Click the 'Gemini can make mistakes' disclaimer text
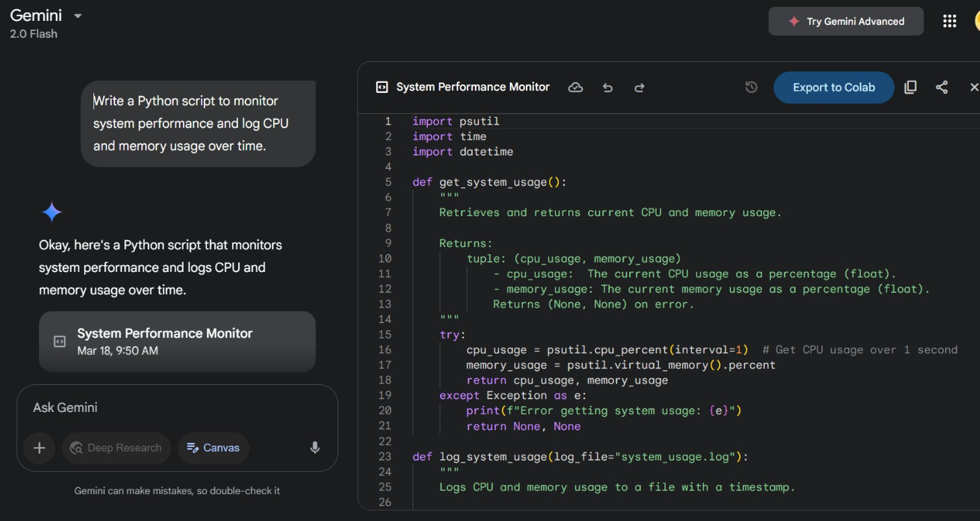Viewport: 980px width, 521px height. (x=177, y=491)
